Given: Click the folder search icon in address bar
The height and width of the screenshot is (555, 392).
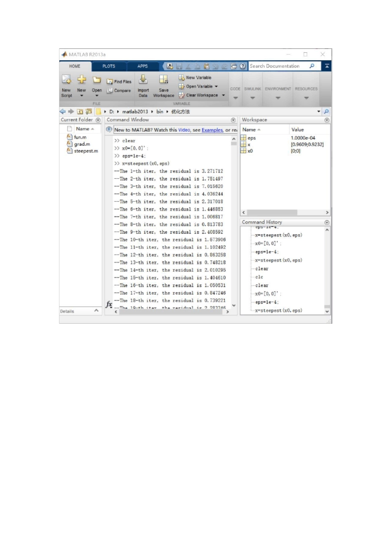Looking at the screenshot, I should (326, 111).
